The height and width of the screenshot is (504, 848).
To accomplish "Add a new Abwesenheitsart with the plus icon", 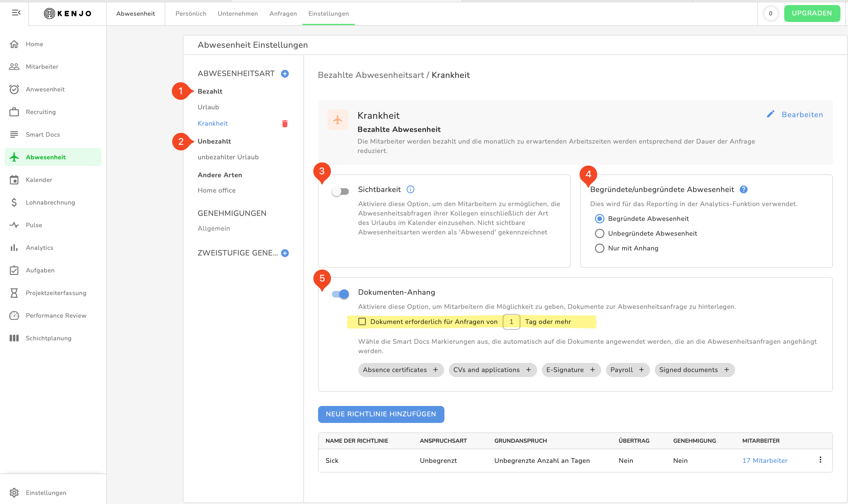I will (x=285, y=74).
